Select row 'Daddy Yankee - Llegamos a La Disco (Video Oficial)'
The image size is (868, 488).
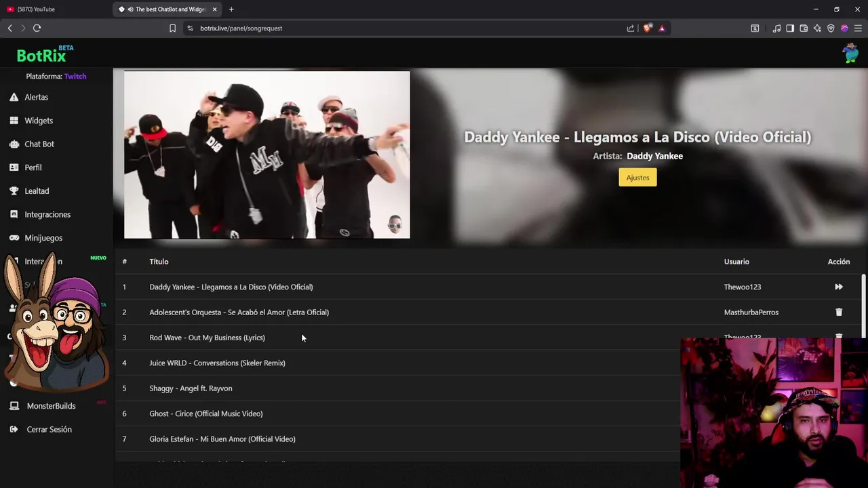[488, 287]
